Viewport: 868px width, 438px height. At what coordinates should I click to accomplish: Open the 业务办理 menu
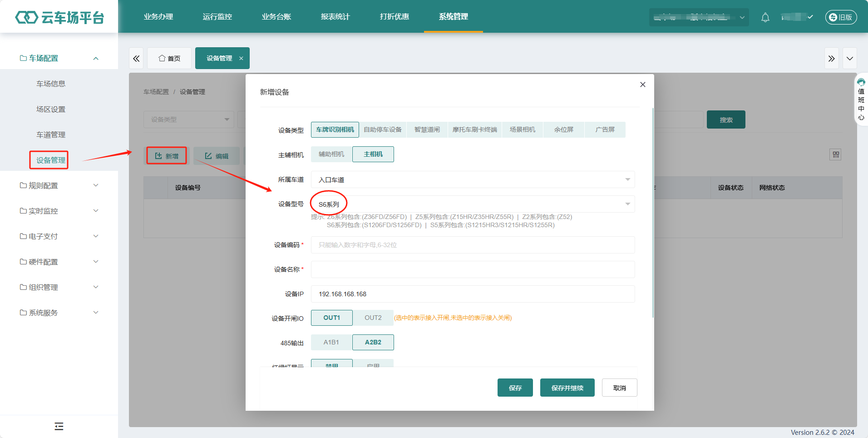[158, 16]
